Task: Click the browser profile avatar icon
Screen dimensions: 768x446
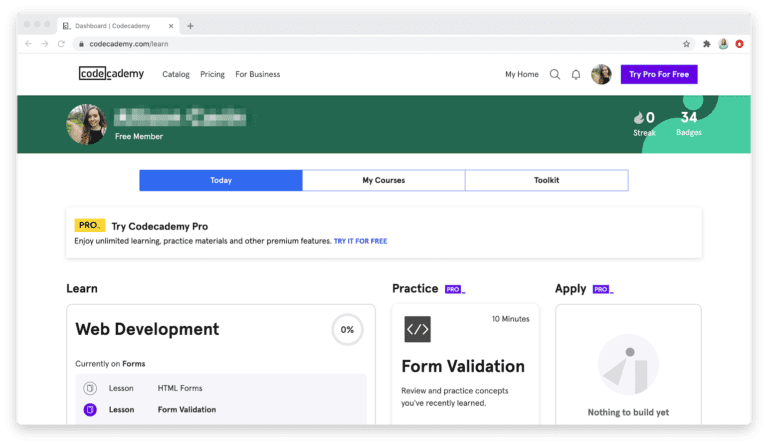Action: 723,44
